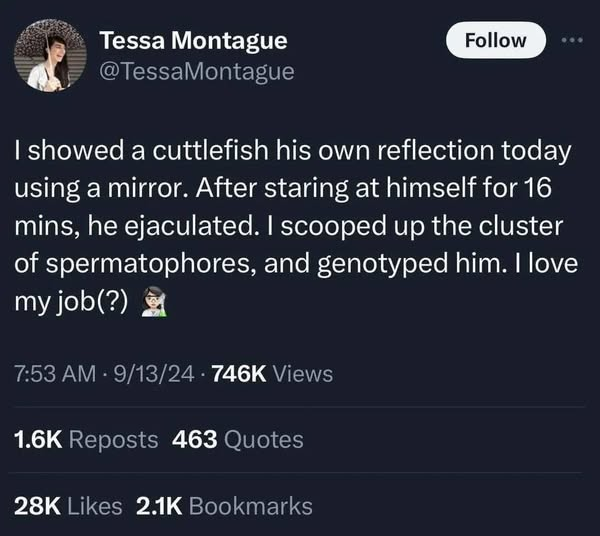
Task: Open the Tessa Montague display name link
Action: point(193,40)
